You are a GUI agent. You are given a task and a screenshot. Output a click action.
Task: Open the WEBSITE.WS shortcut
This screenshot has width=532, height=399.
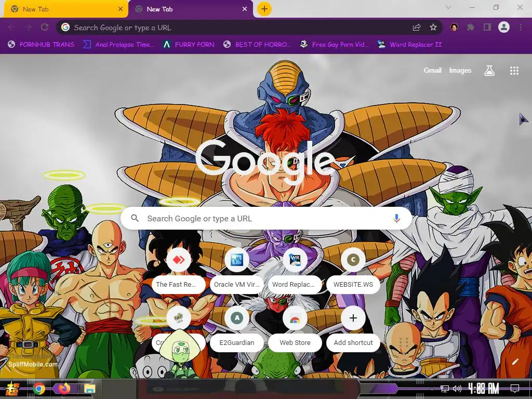click(353, 270)
